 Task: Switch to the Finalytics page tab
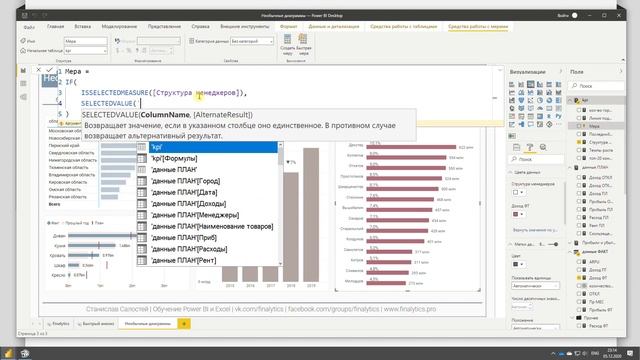58,324
